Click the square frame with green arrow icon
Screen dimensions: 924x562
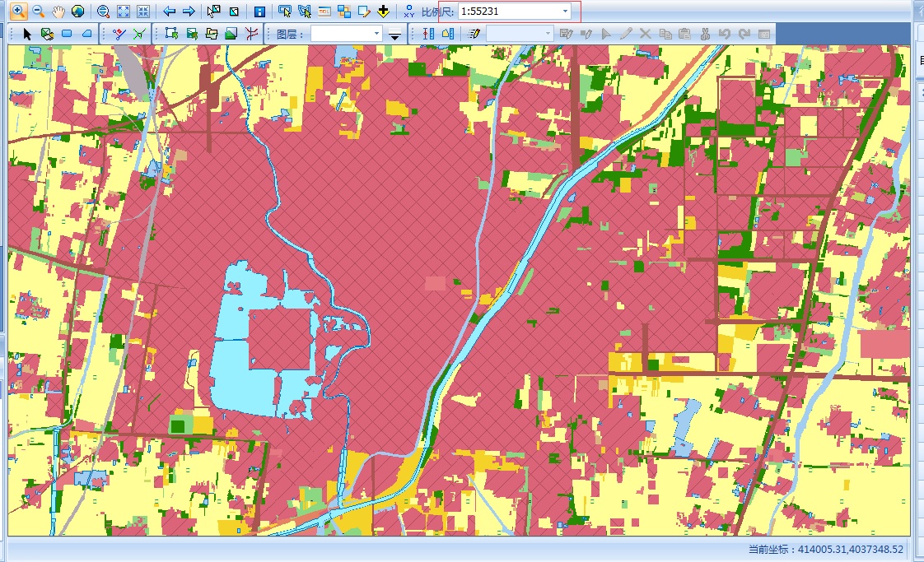pos(171,34)
